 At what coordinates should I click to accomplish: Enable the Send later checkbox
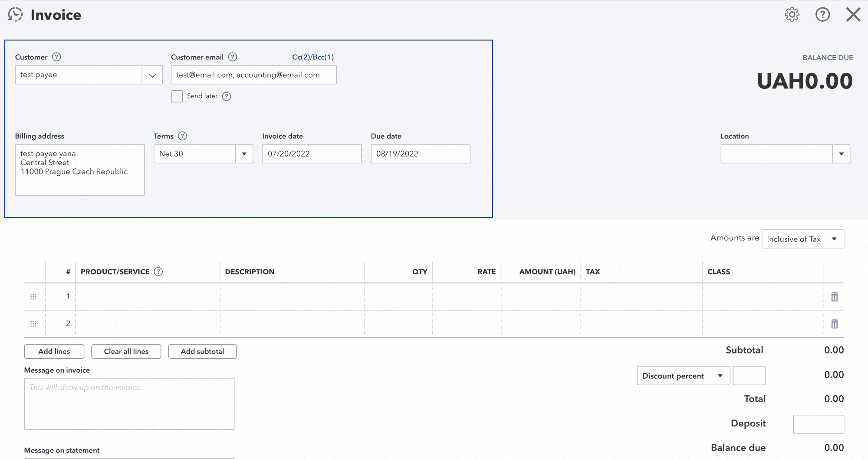coord(177,96)
